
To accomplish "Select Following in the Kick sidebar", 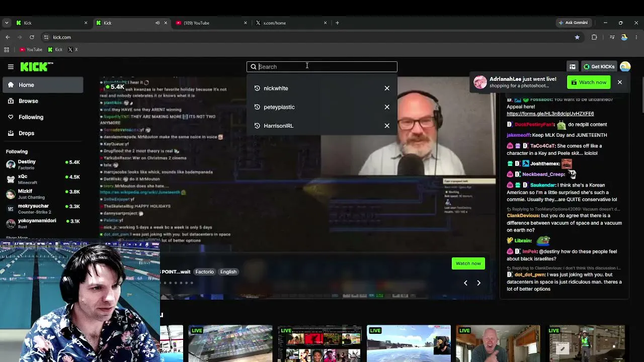I will point(43,117).
